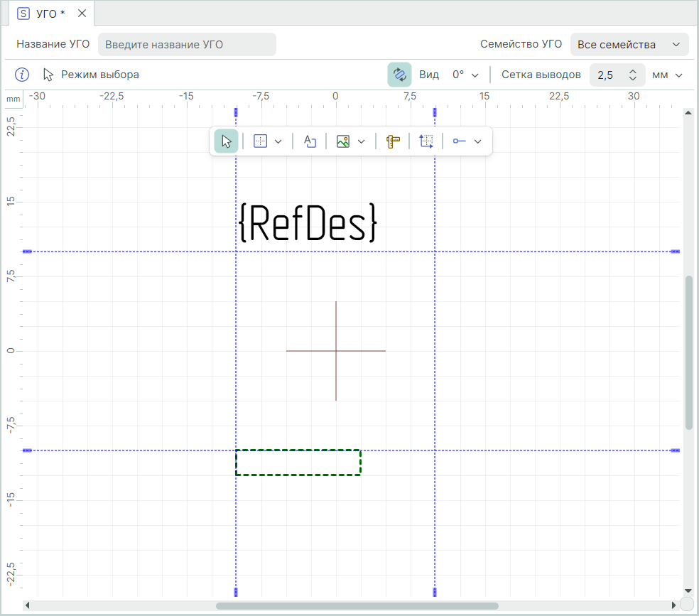The width and height of the screenshot is (699, 616).
Task: Activate the ruler measurement tool
Action: pos(393,141)
